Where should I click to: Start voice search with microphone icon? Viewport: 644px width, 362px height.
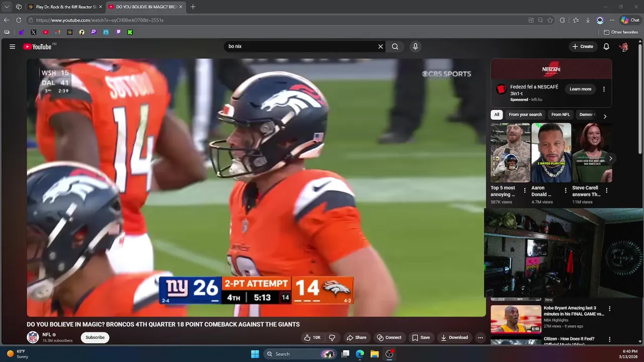pyautogui.click(x=415, y=46)
